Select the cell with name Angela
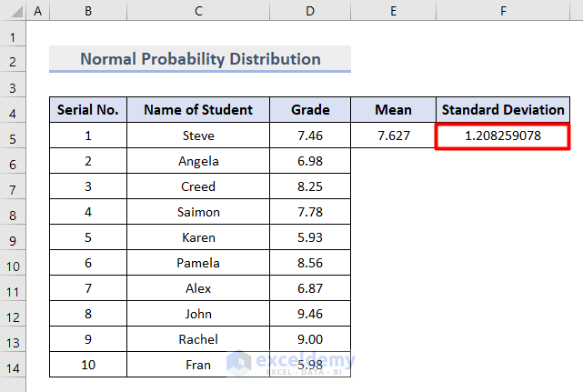Viewport: 583px width, 392px height. click(198, 161)
